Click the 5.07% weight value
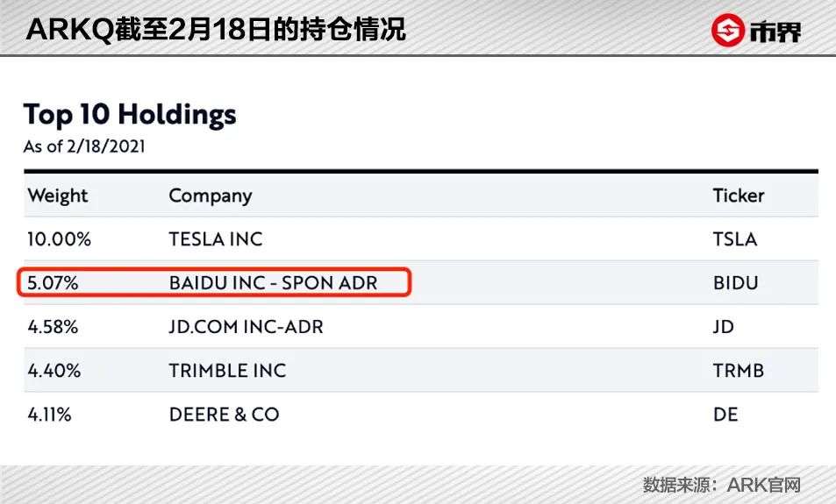This screenshot has height=504, width=836. tap(53, 283)
